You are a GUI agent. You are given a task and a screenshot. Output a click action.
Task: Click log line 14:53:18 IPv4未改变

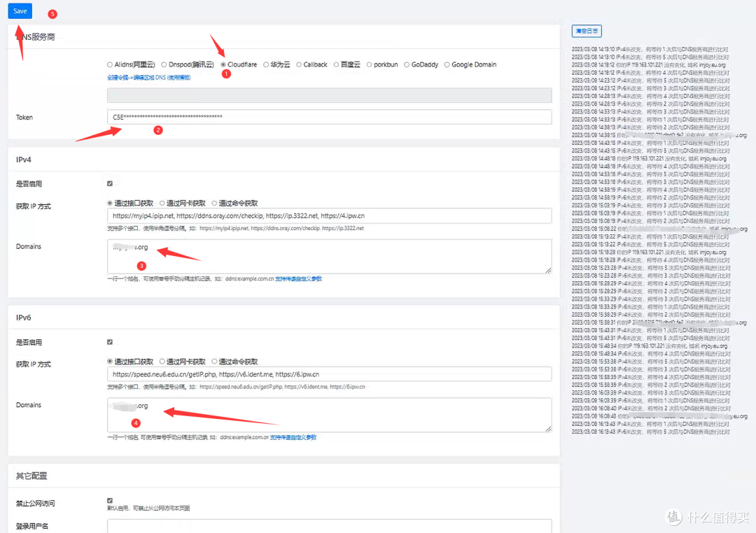pyautogui.click(x=650, y=174)
